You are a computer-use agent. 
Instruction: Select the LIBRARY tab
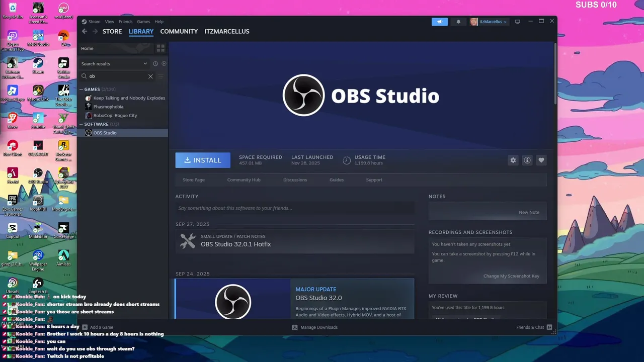click(141, 31)
